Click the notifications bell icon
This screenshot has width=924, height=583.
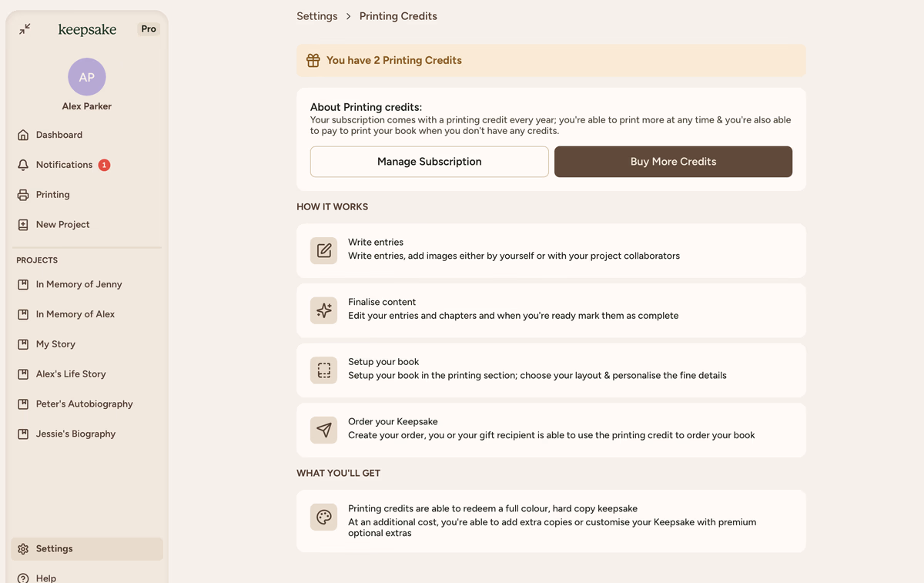tap(23, 165)
